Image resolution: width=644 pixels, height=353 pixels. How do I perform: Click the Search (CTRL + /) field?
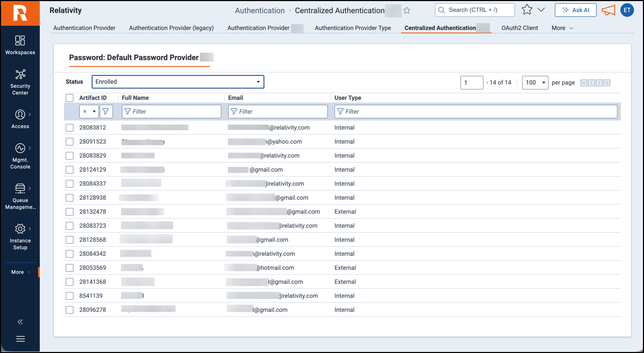tap(475, 10)
